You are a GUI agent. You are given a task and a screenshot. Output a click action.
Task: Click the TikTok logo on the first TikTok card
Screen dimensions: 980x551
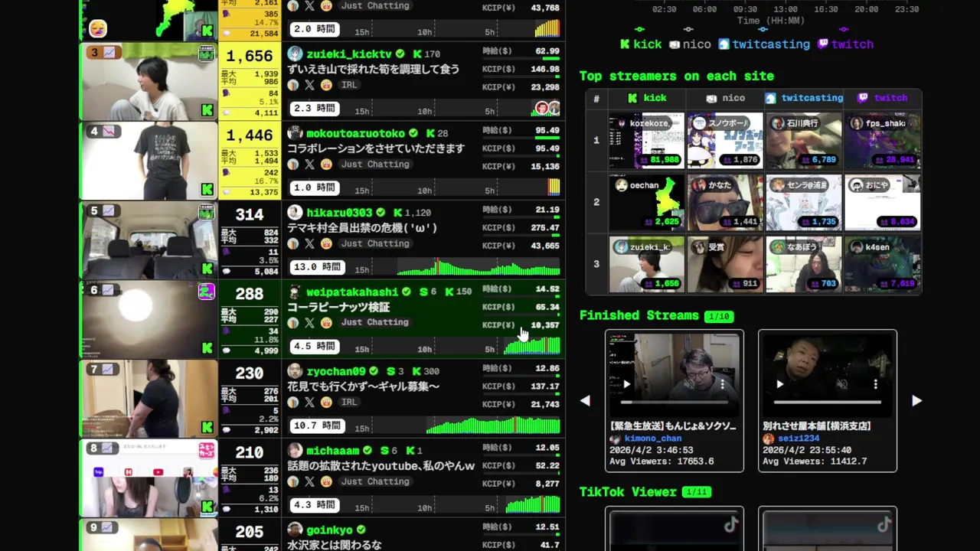click(731, 524)
